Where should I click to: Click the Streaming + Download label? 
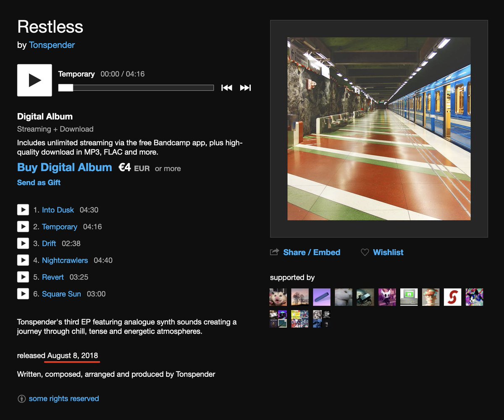click(x=55, y=129)
